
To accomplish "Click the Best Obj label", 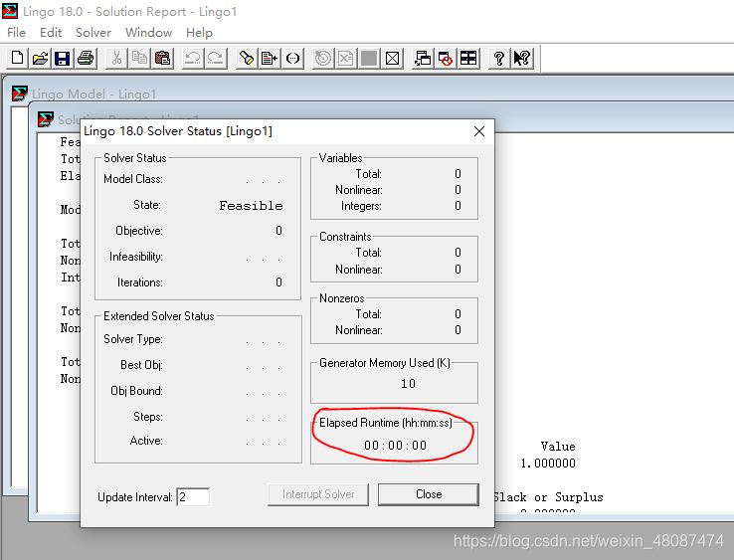I will [x=141, y=365].
